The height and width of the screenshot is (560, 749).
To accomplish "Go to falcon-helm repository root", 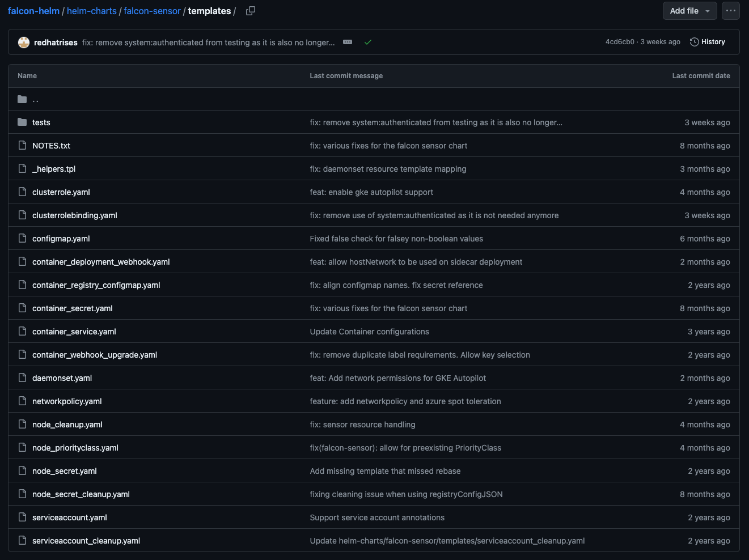I will (33, 11).
